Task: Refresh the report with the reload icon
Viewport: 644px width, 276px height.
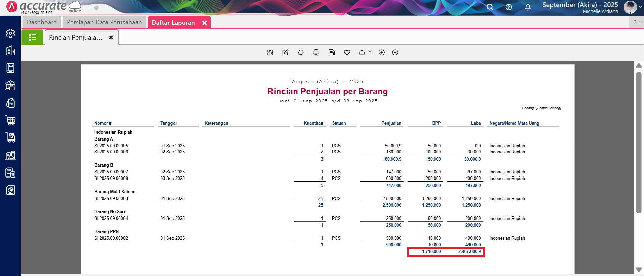Action: [x=301, y=52]
